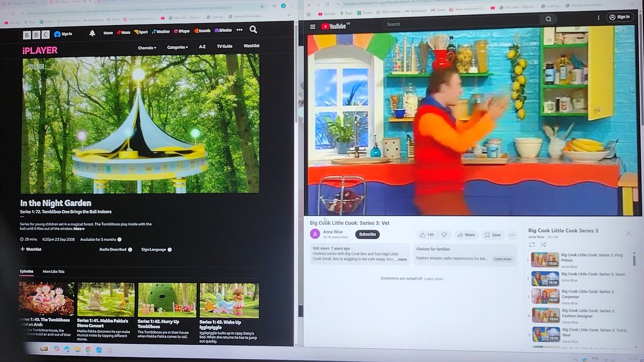The height and width of the screenshot is (362, 644).
Task: Open Chrome profile avatar in iPlayer window
Action: 283,6
